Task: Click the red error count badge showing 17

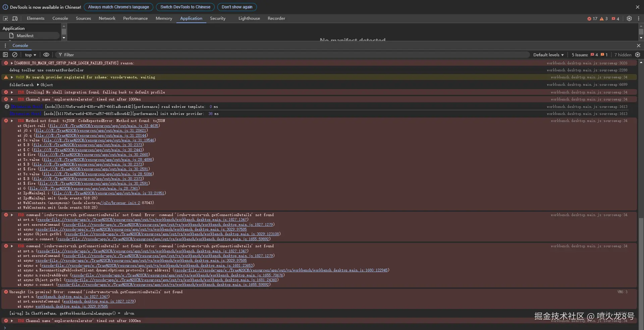Action: (592, 19)
